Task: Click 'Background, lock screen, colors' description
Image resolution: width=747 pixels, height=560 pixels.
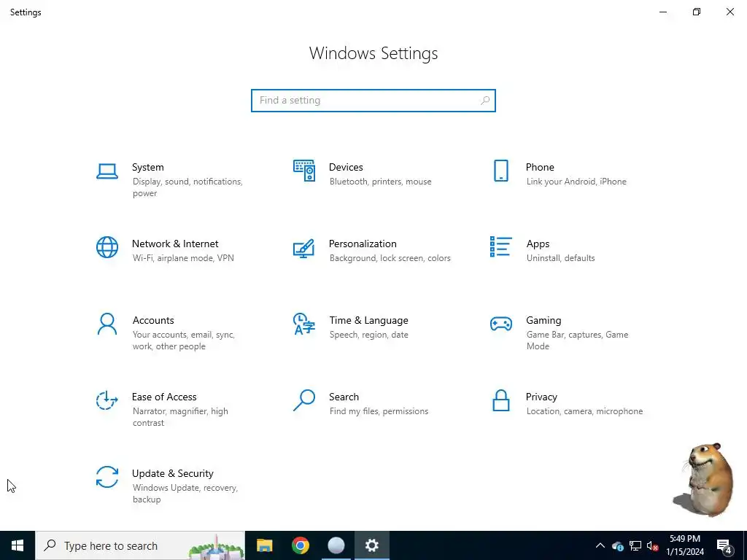Action: coord(390,258)
